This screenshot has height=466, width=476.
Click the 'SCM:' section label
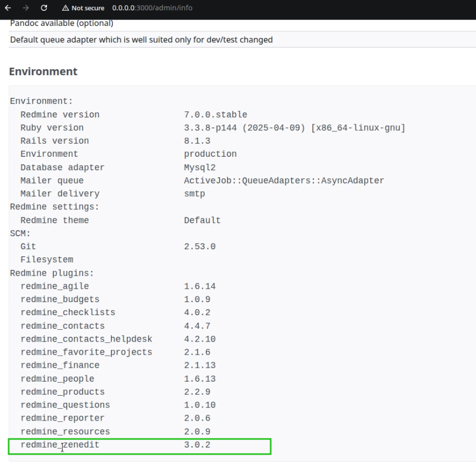coord(21,234)
